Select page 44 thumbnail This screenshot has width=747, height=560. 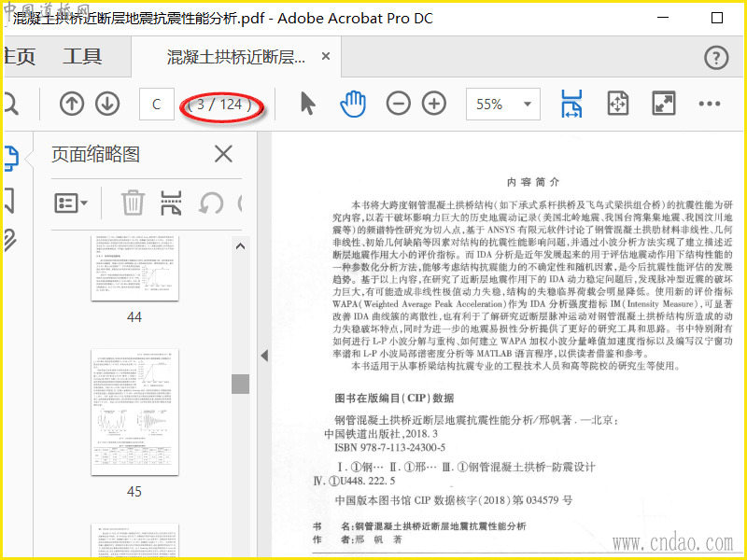coord(134,269)
